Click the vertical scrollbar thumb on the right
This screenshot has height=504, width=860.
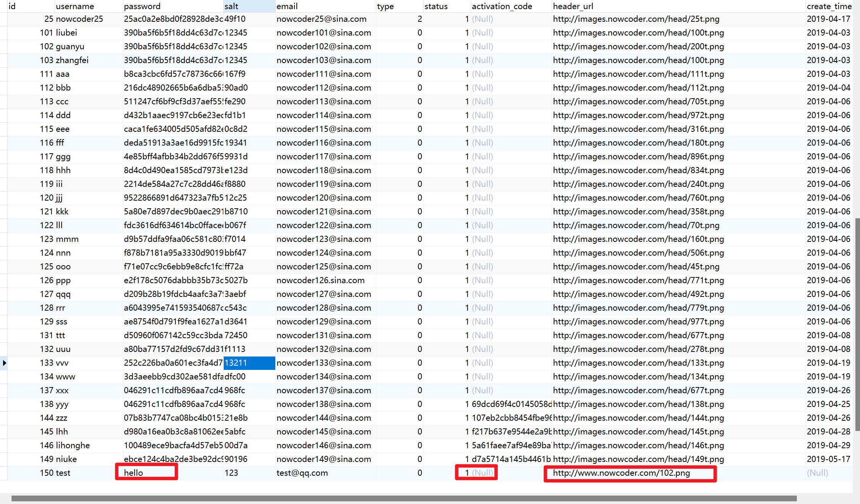tap(857, 325)
